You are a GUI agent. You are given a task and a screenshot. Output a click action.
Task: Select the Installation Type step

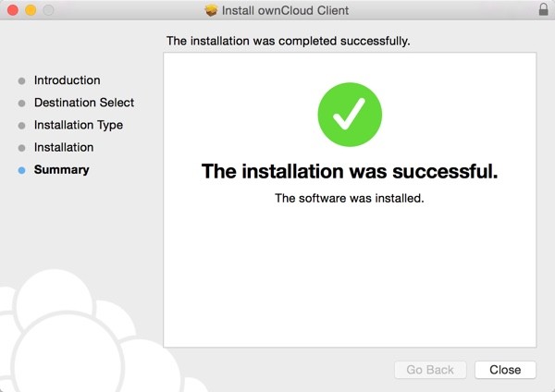click(x=79, y=125)
